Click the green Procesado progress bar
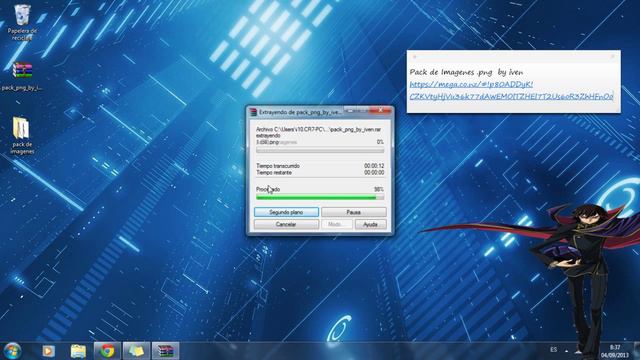Image resolution: width=640 pixels, height=360 pixels. (x=320, y=198)
